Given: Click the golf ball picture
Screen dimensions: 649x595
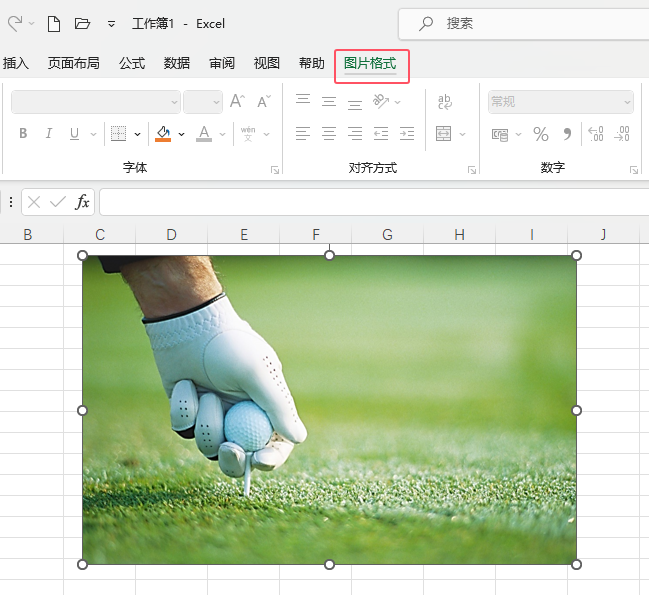Looking at the screenshot, I should click(329, 410).
